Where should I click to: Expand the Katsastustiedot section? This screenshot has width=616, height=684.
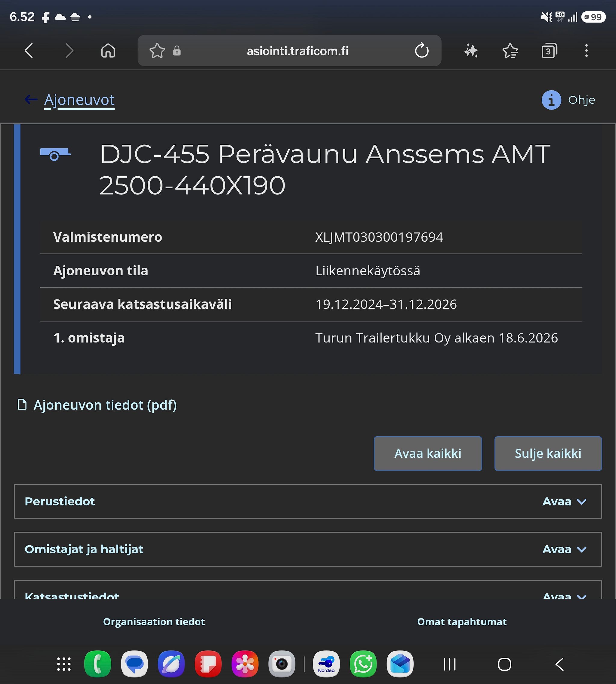point(308,590)
